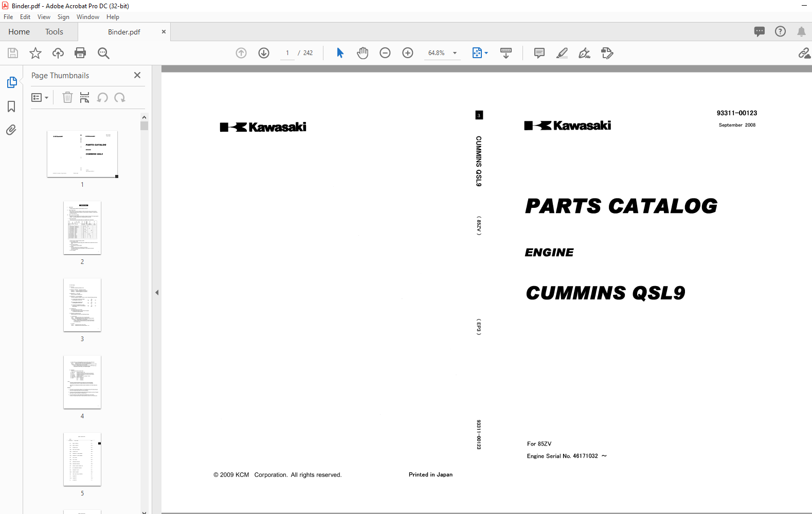
Task: Zoom out with minus button
Action: pos(385,53)
